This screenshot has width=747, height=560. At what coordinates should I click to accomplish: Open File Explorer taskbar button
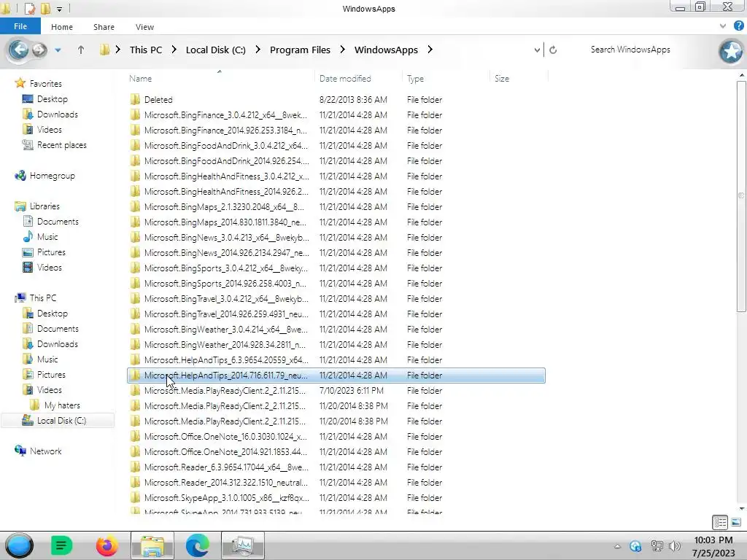click(152, 545)
